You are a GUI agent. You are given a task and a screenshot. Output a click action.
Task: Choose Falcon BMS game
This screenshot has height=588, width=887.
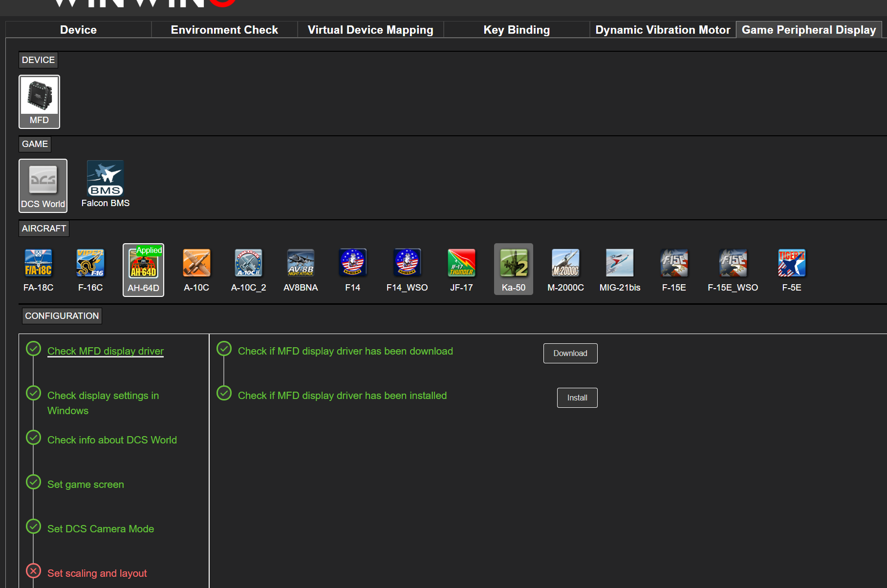(x=106, y=185)
